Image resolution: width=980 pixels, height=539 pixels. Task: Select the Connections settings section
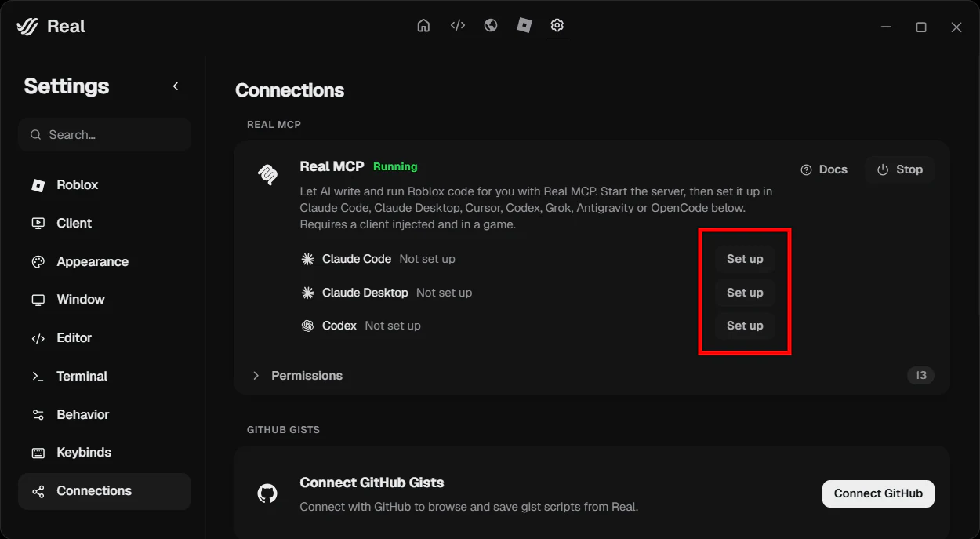tap(104, 491)
